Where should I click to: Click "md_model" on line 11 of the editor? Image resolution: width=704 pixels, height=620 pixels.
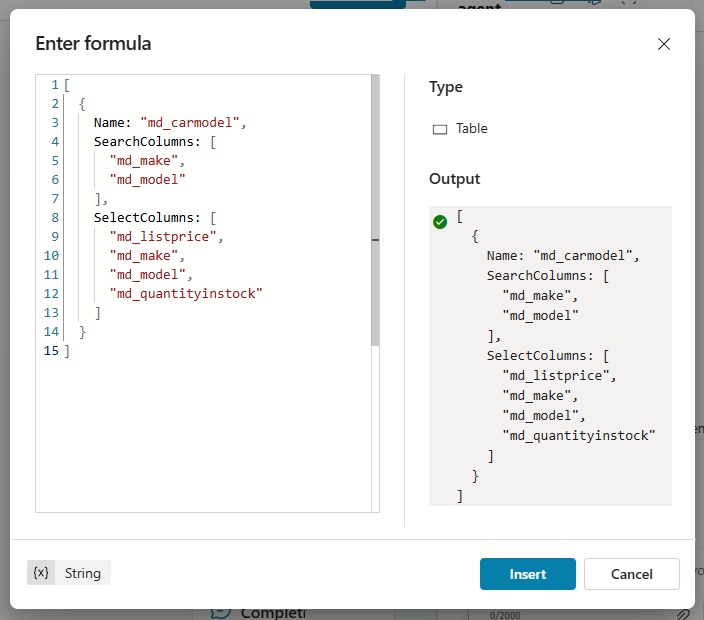(147, 274)
